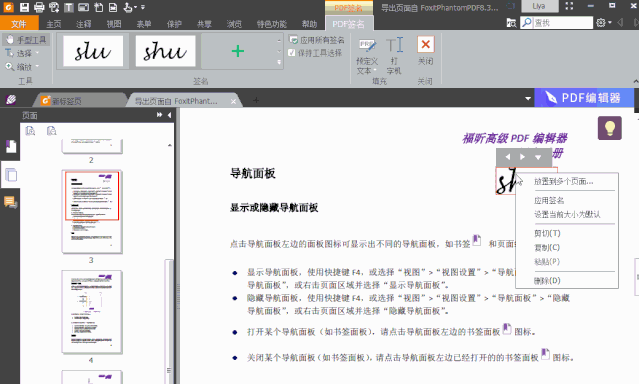Select the 手型工具 hand tool
Screen dimensions: 639x384
26,40
